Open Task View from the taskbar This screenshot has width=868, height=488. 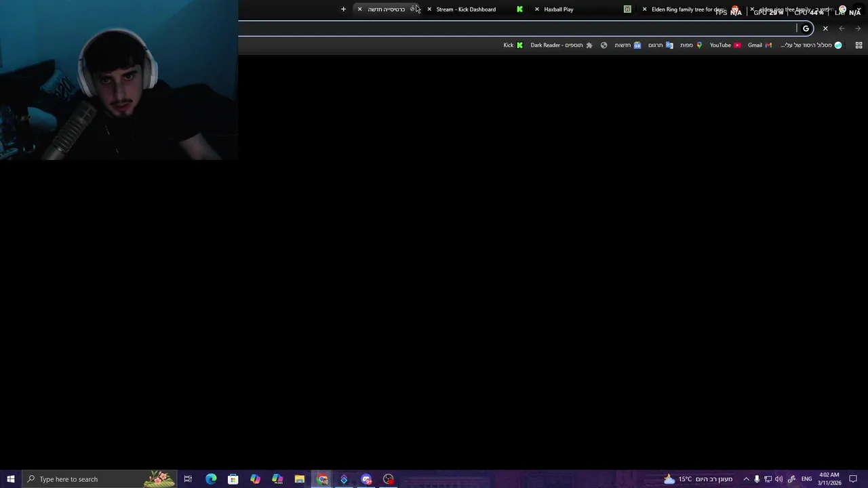(188, 479)
